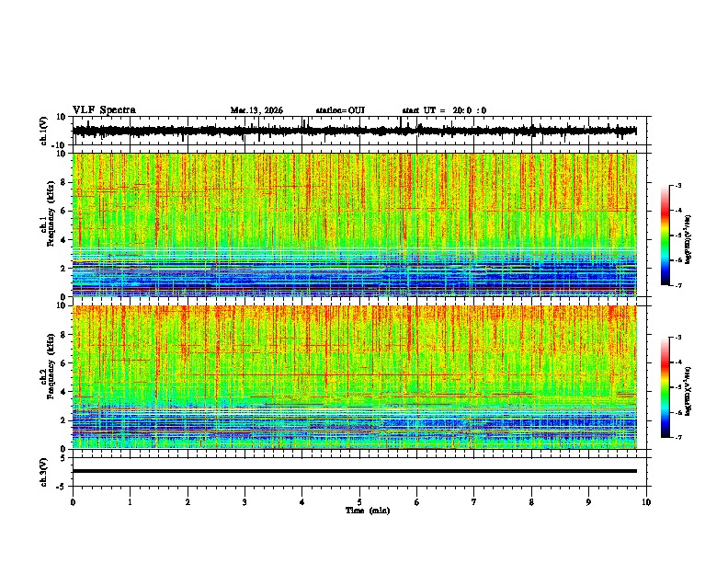The height and width of the screenshot is (563, 728).
Task: Click the ch.1 spectrogram color scale bar
Action: click(665, 236)
